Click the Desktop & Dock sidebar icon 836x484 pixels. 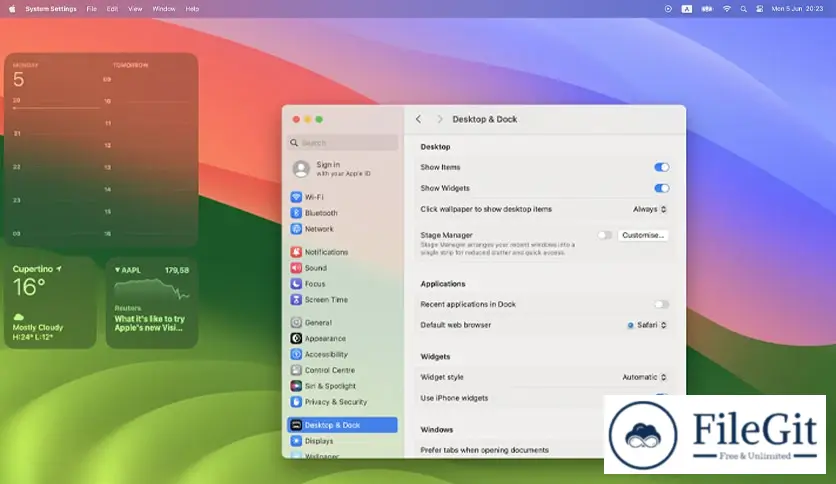(296, 425)
